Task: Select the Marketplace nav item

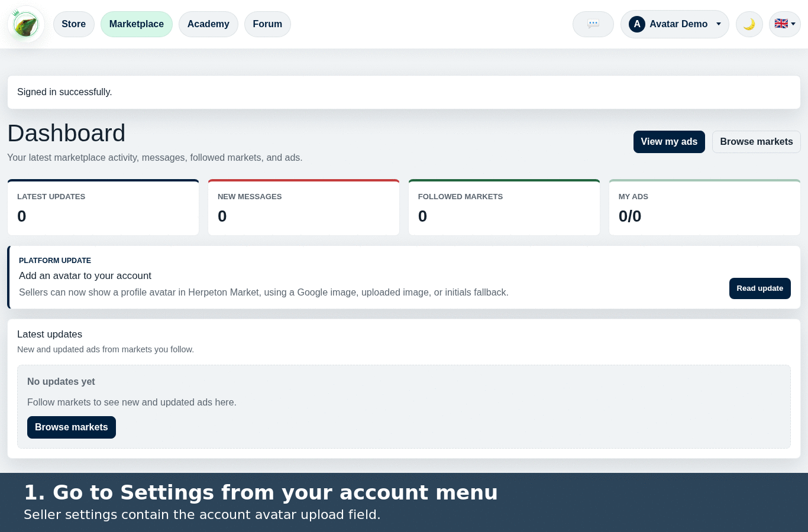Action: click(137, 24)
